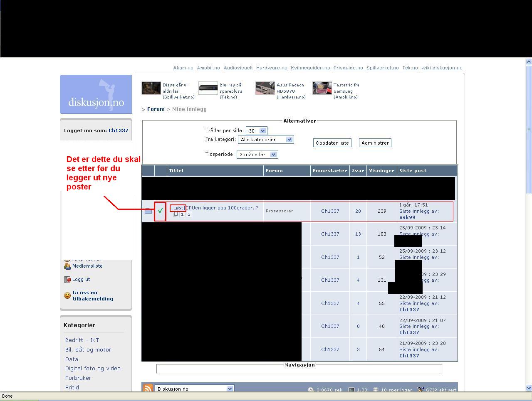
Task: Click the Administrer button
Action: (x=375, y=143)
